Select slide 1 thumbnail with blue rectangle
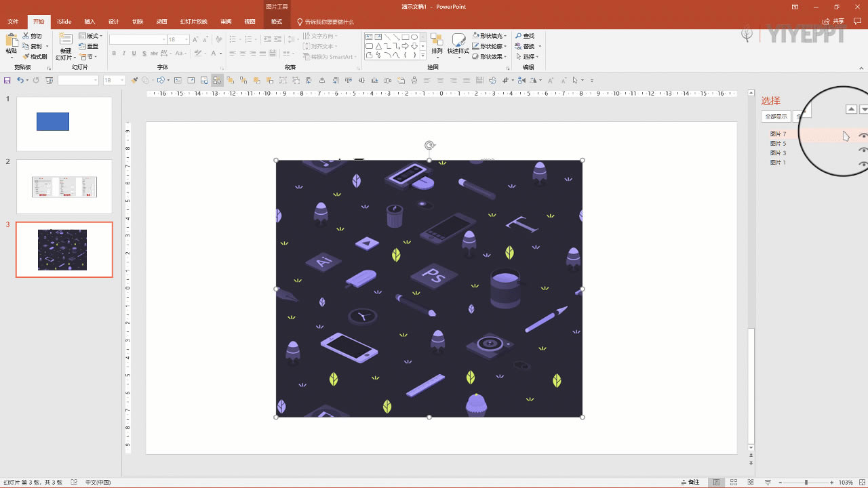The height and width of the screenshot is (488, 868). (64, 123)
